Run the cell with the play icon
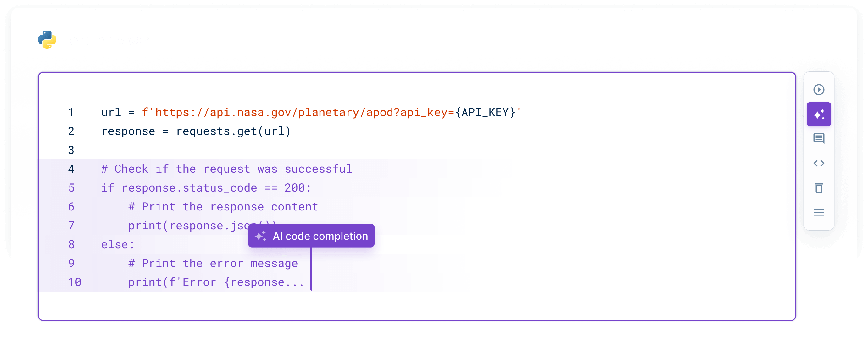868x352 pixels. click(818, 89)
